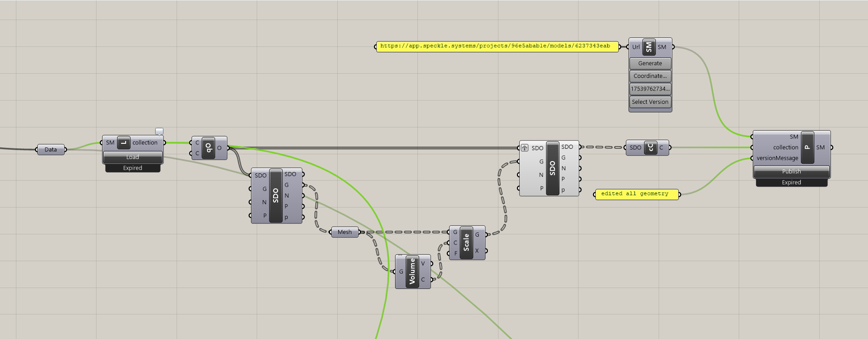Click the Speckle URL yellow panel

click(497, 46)
